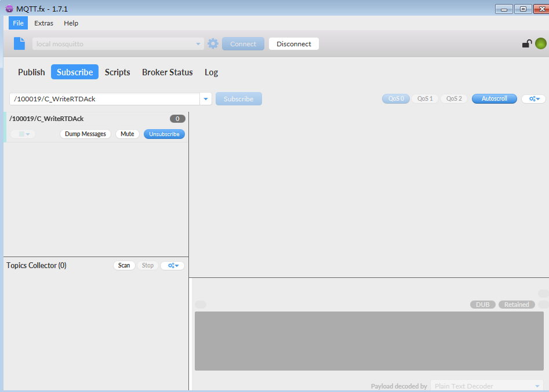Switch to the Scripts tab

click(118, 72)
